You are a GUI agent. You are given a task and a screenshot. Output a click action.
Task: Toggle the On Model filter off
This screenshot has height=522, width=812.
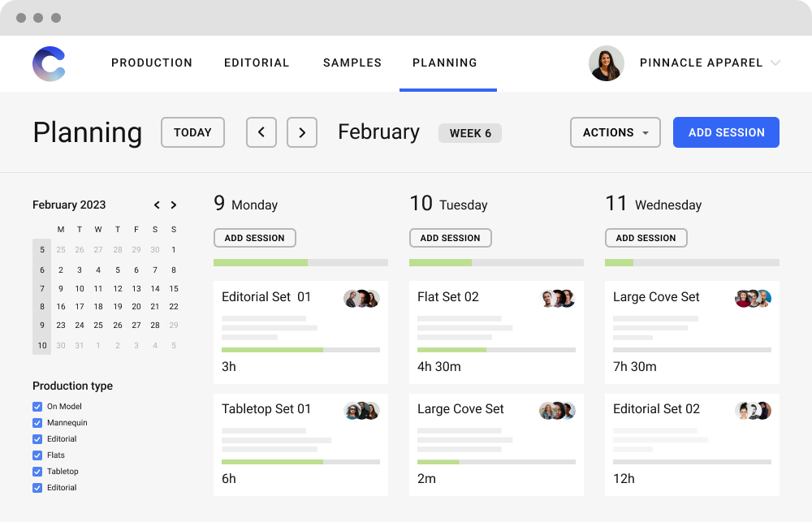click(37, 407)
